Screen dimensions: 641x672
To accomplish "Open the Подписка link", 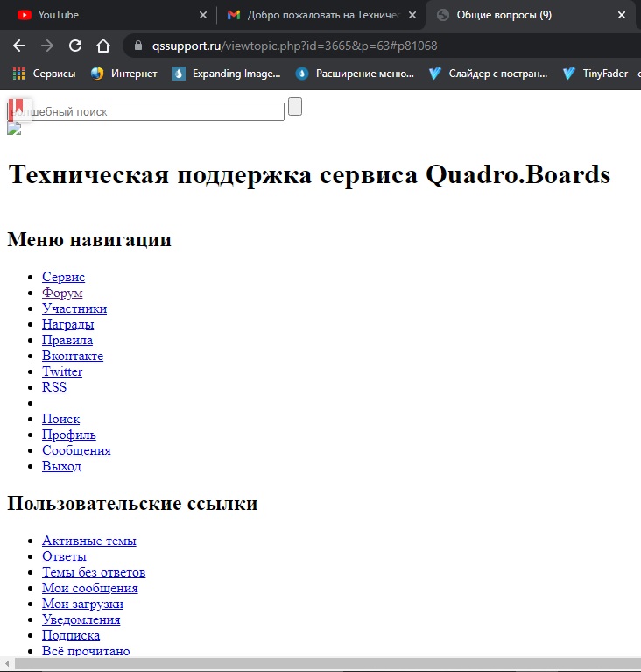I will (71, 635).
